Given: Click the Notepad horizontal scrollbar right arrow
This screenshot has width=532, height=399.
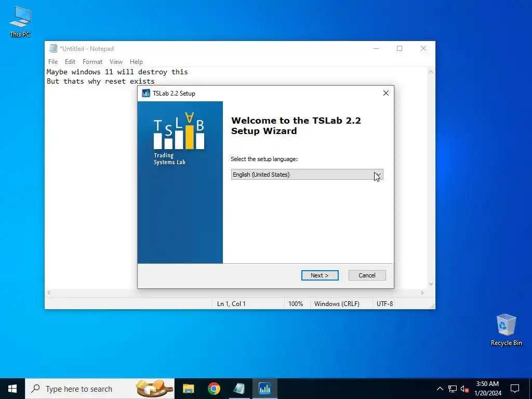Looking at the screenshot, I should click(x=422, y=292).
